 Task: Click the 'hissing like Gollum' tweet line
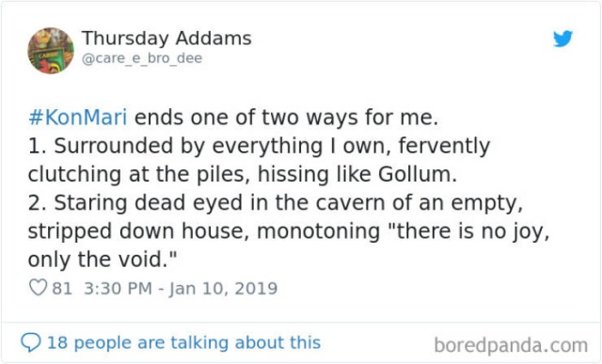click(x=243, y=174)
